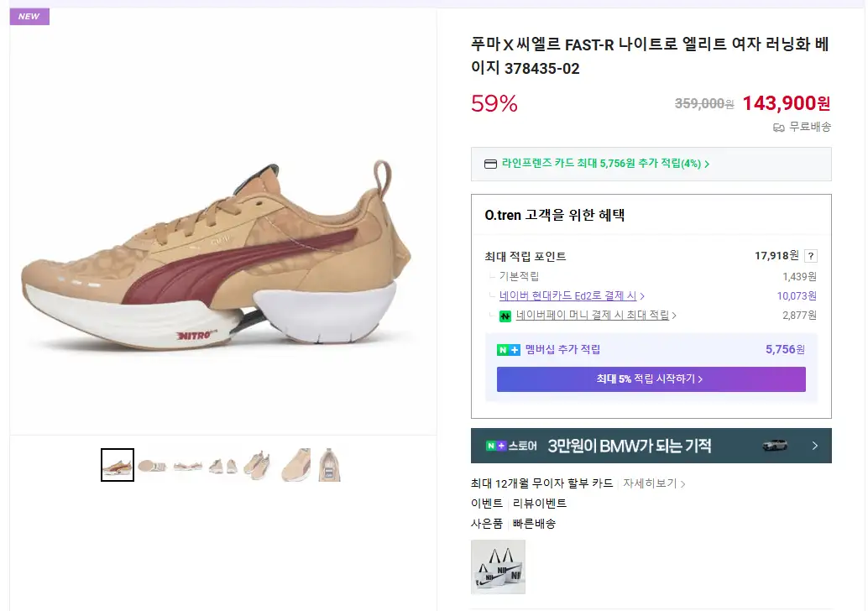Open 네이버 현대카드 Ed2로 결제 시 link
Viewport: 868px width, 611px height.
pyautogui.click(x=572, y=295)
